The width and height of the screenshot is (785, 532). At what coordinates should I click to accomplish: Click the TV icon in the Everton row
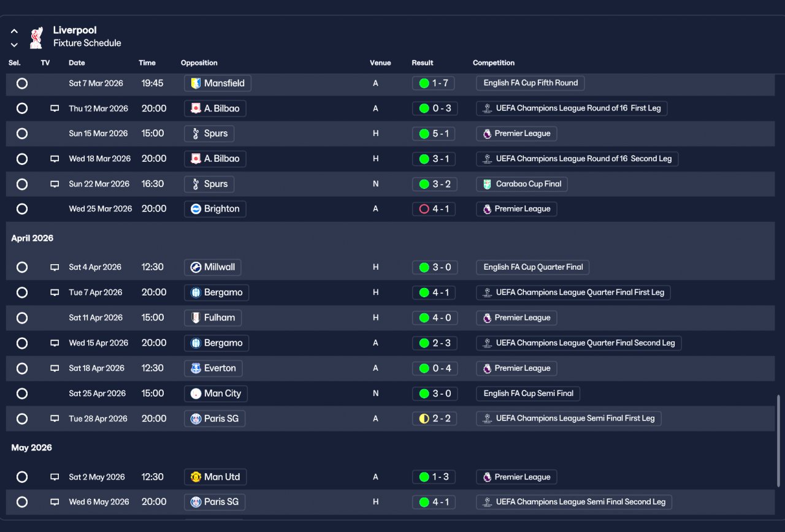[55, 368]
